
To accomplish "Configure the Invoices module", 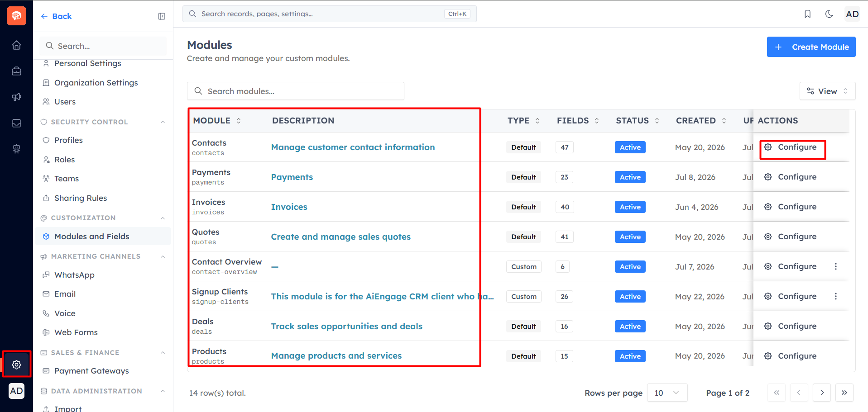I will (791, 207).
